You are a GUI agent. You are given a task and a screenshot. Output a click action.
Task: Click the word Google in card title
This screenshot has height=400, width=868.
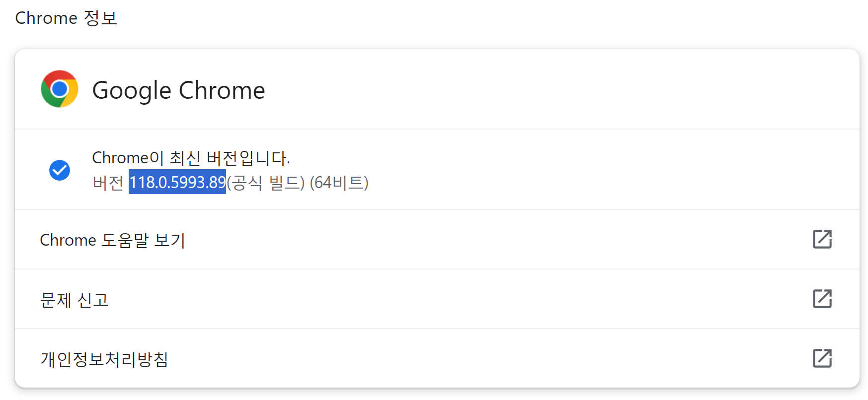[x=132, y=91]
